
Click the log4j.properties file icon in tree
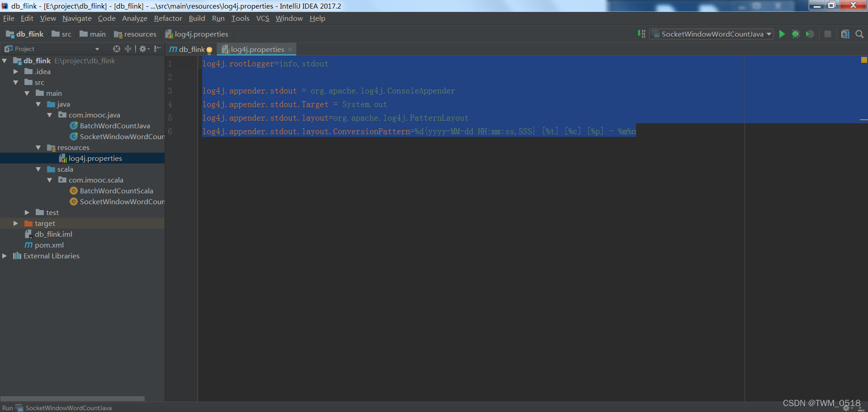(63, 158)
